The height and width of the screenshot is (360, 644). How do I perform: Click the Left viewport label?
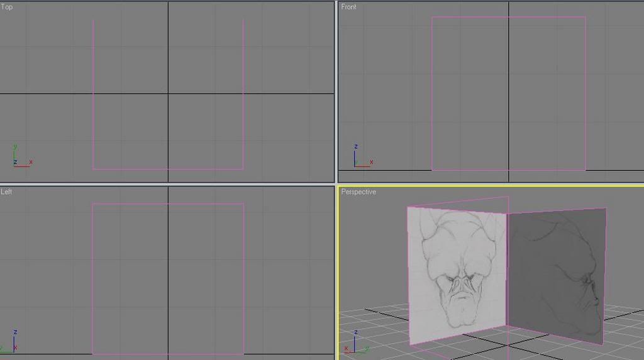coord(6,192)
